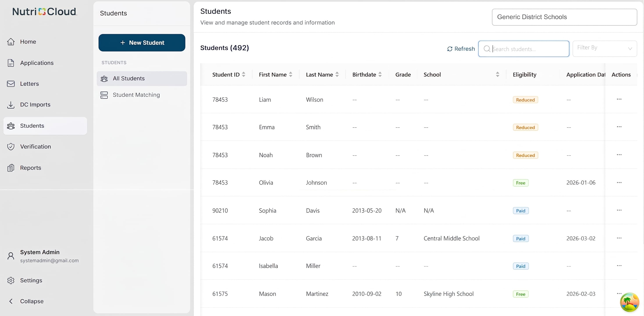
Task: Open actions menu for Noah Brown
Action: coord(619,155)
